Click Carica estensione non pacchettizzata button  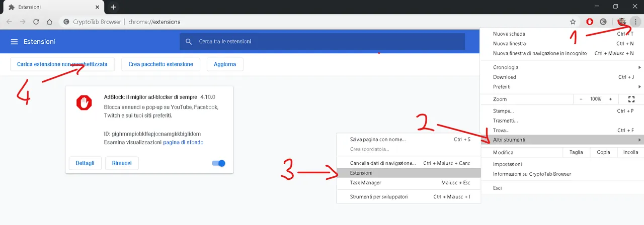point(62,64)
